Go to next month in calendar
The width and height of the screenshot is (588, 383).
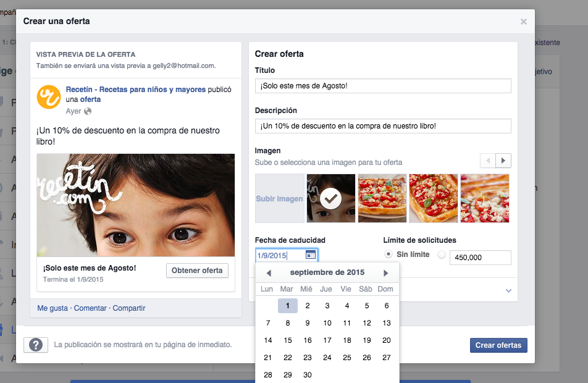click(386, 273)
